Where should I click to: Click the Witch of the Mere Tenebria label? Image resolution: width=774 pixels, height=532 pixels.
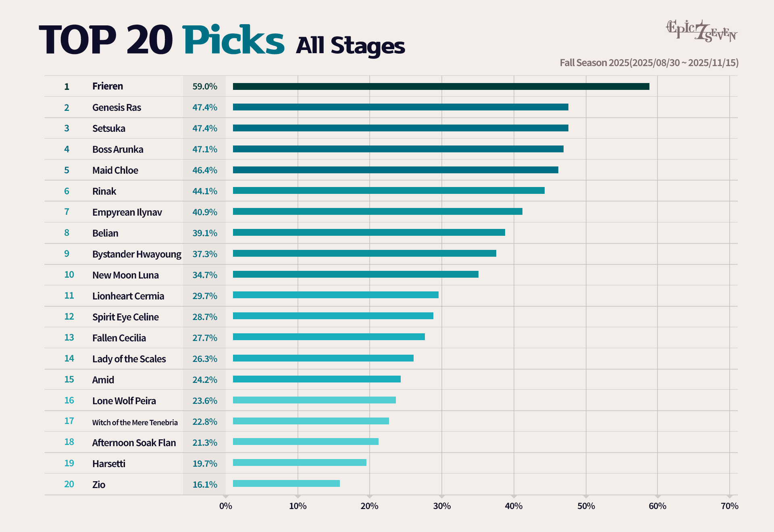135,422
